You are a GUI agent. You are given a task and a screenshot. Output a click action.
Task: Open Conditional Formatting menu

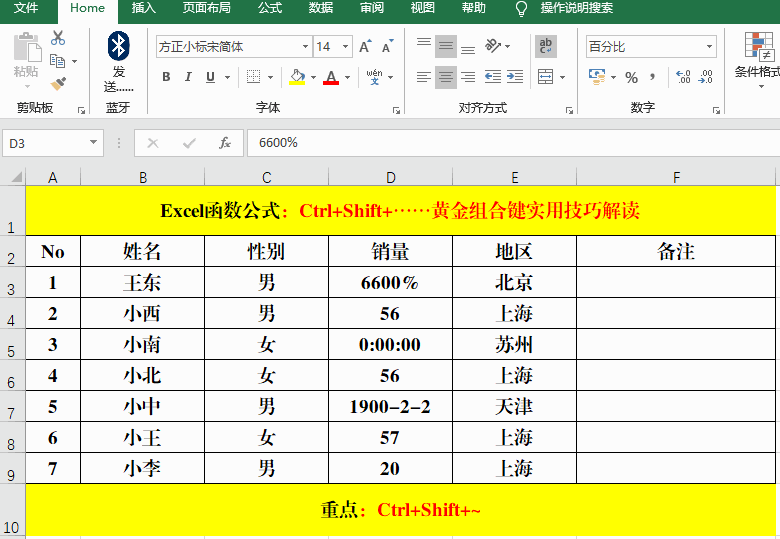[757, 60]
